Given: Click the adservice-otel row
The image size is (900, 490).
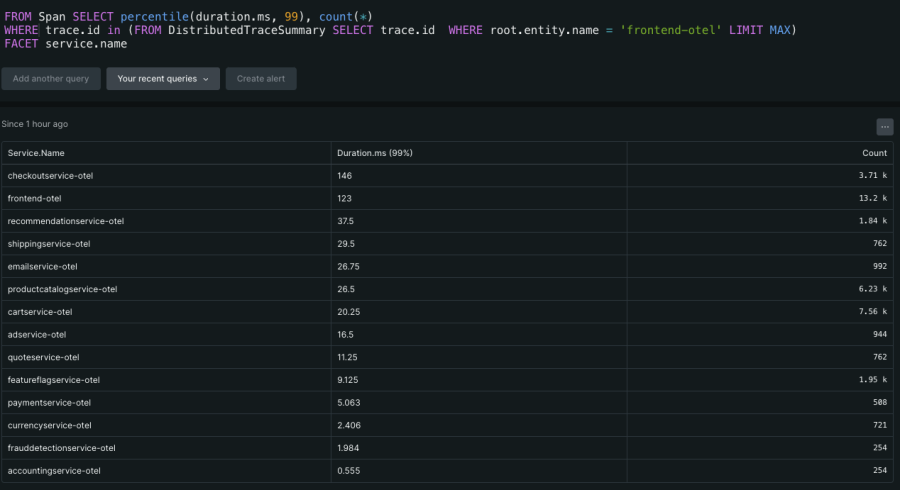Looking at the screenshot, I should 37,335.
